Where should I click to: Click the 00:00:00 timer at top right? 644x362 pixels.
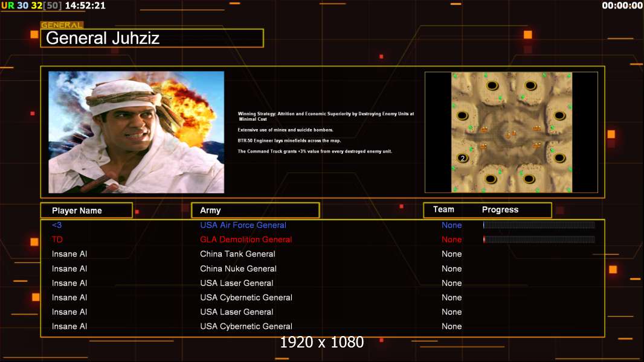click(x=622, y=6)
